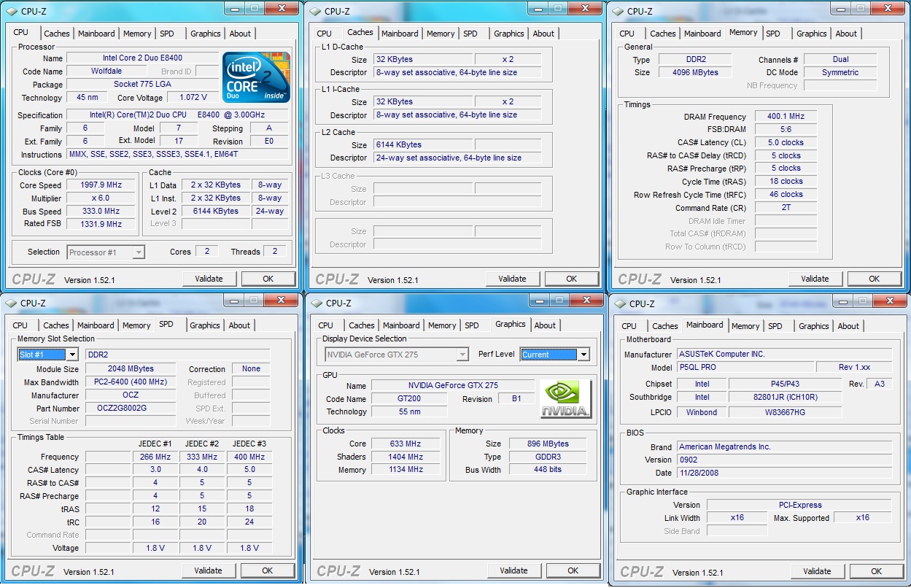This screenshot has width=911, height=588.
Task: Switch to Memory tab in the window showing Motherboard info
Action: pos(745,326)
